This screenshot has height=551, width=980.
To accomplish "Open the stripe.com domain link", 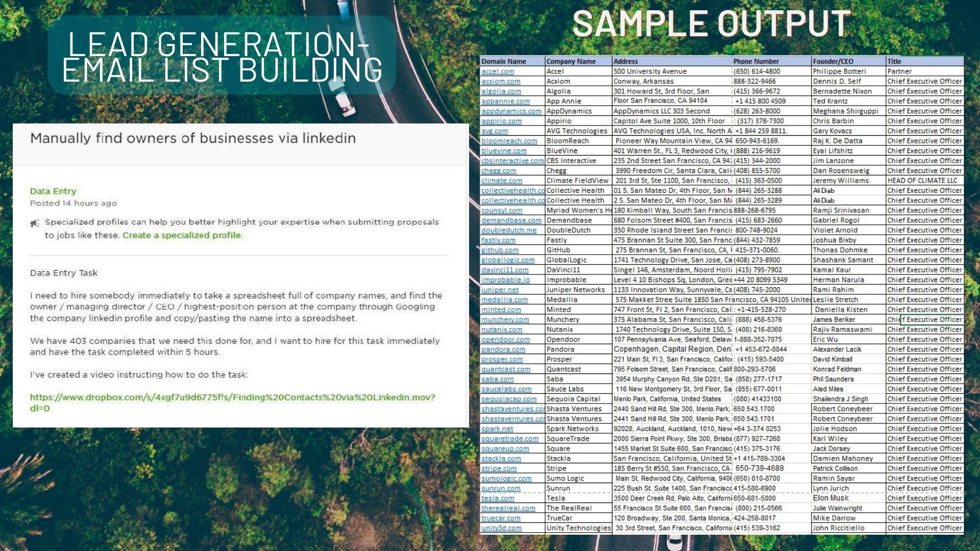I will point(499,468).
